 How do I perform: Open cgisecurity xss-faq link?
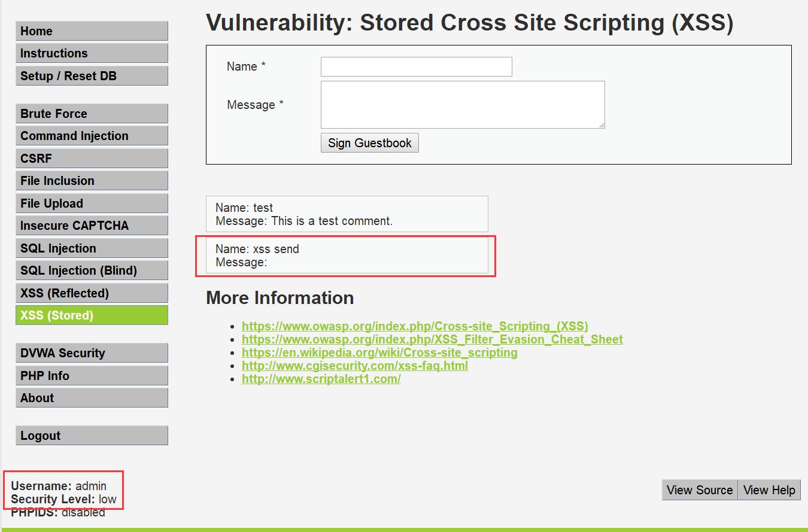[x=355, y=366]
